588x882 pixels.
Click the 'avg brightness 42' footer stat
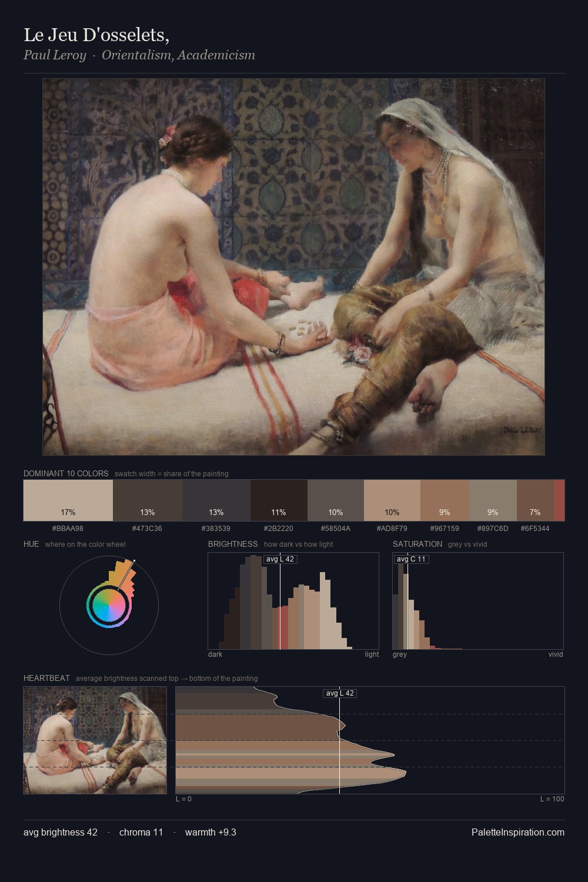pos(61,832)
